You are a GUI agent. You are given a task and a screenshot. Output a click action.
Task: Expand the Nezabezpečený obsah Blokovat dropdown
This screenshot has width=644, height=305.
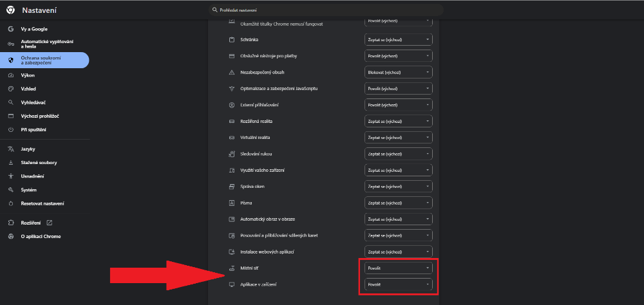398,72
